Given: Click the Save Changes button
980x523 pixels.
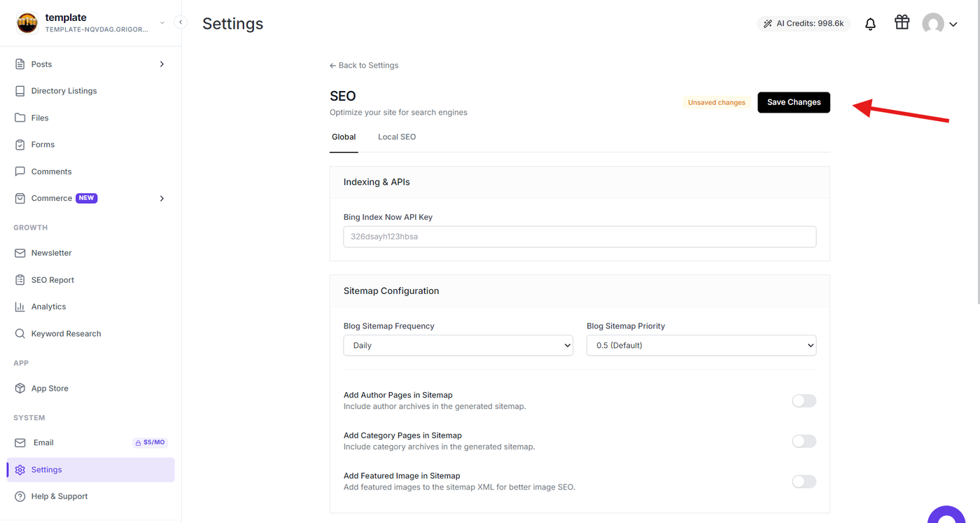Looking at the screenshot, I should tap(794, 102).
